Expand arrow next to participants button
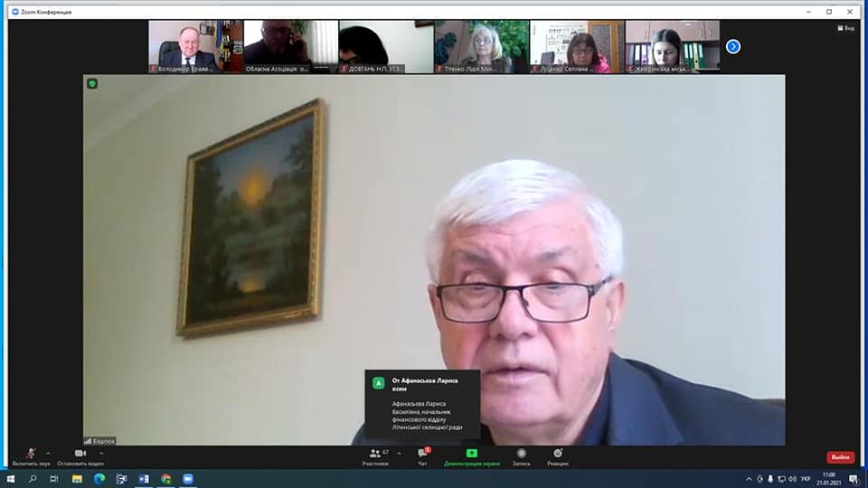The width and height of the screenshot is (868, 488). click(399, 453)
